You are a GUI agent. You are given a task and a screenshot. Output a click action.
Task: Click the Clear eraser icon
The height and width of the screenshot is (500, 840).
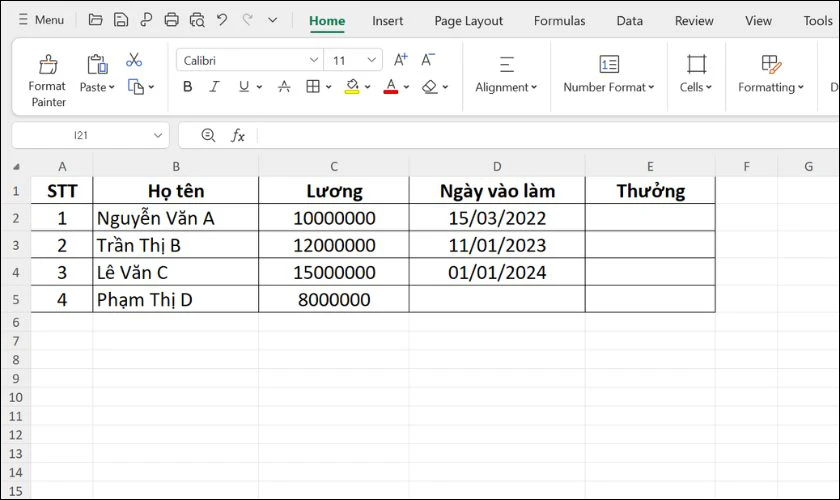pyautogui.click(x=430, y=86)
